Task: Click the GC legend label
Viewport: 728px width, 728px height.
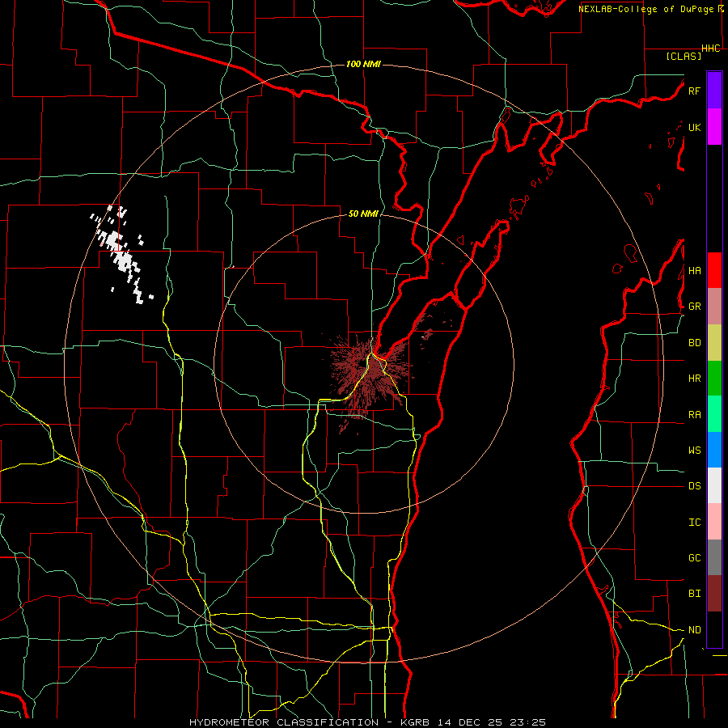Action: (x=694, y=557)
